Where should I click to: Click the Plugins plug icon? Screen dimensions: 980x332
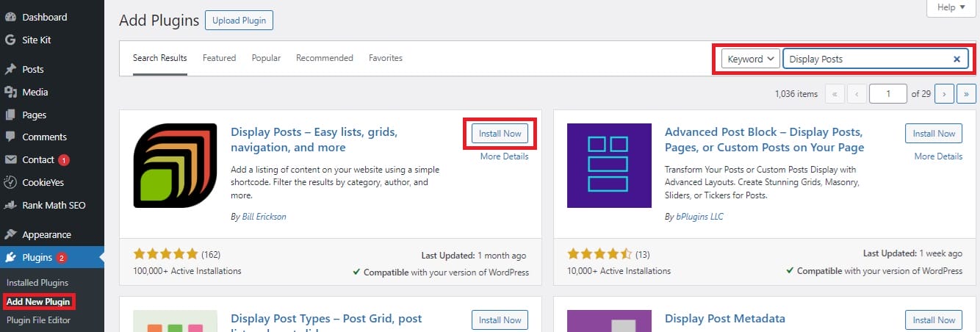pyautogui.click(x=10, y=257)
